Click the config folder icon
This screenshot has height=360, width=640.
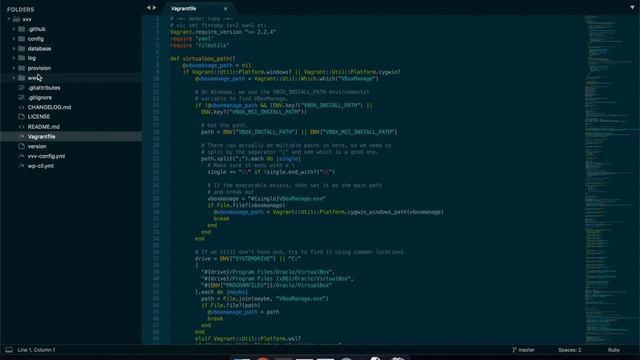click(x=22, y=39)
